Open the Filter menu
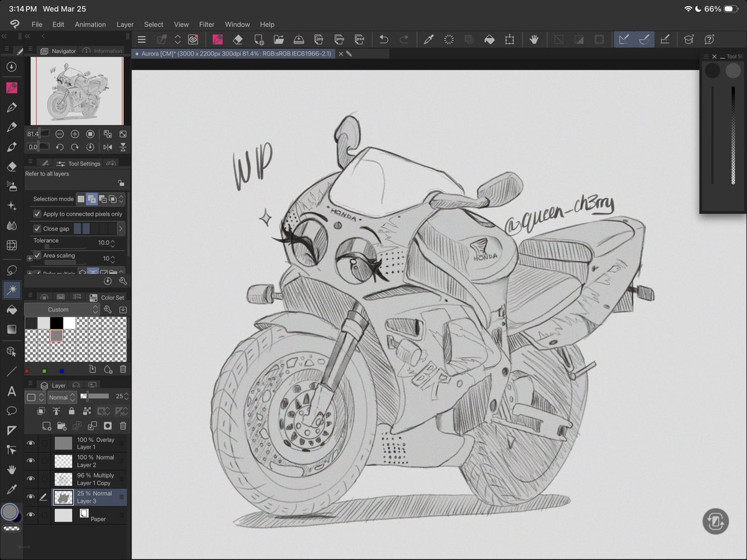The width and height of the screenshot is (747, 560). [207, 24]
